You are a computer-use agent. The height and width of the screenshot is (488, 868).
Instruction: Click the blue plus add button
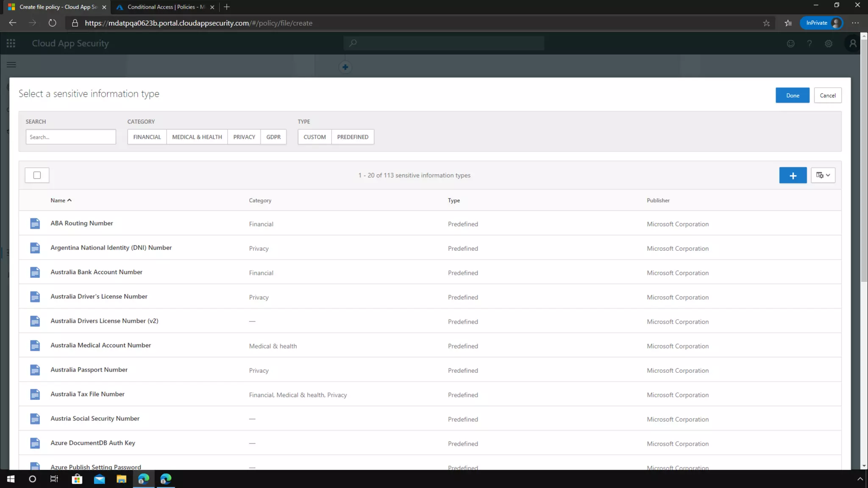click(793, 175)
